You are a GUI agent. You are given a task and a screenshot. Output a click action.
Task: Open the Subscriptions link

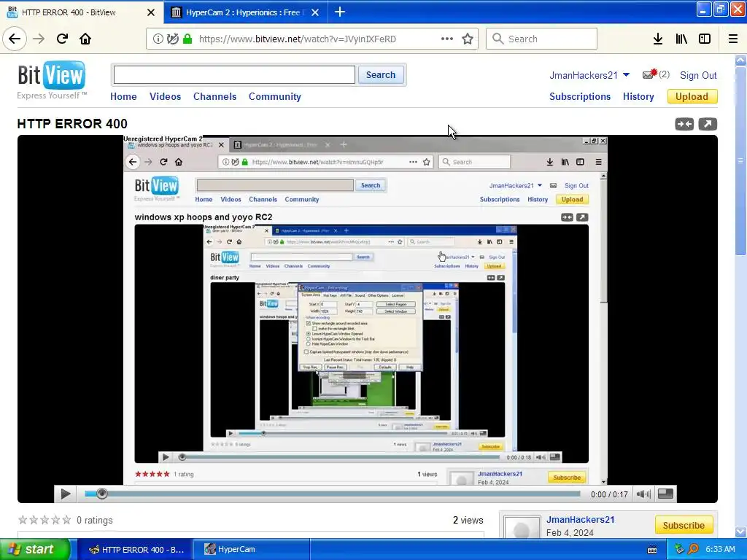(580, 97)
